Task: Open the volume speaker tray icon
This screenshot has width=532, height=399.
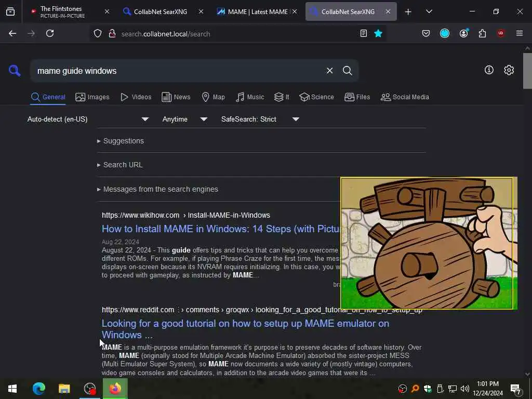Action: (464, 389)
